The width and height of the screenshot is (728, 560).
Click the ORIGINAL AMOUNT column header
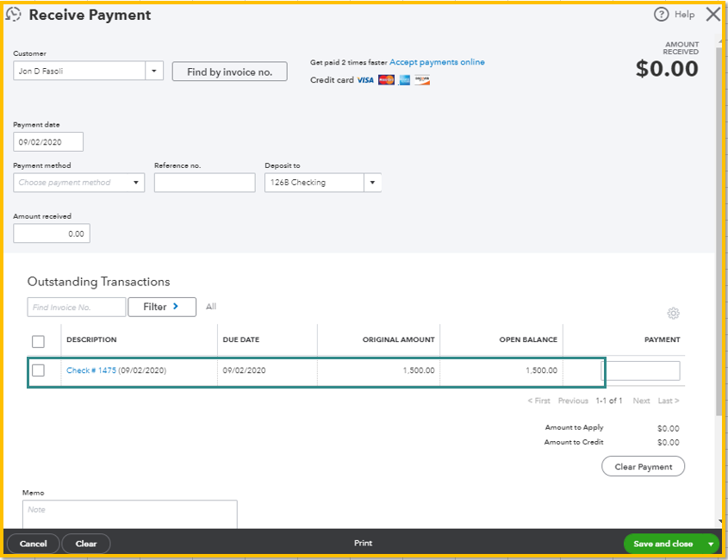(x=398, y=339)
